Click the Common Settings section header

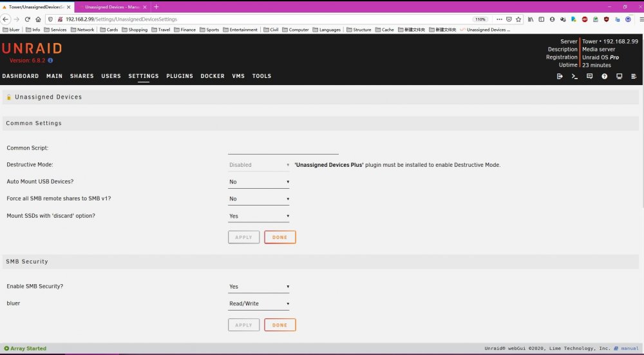[x=320, y=123]
